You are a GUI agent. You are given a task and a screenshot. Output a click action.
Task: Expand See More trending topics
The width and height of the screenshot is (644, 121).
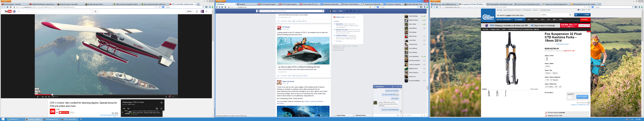[339, 41]
